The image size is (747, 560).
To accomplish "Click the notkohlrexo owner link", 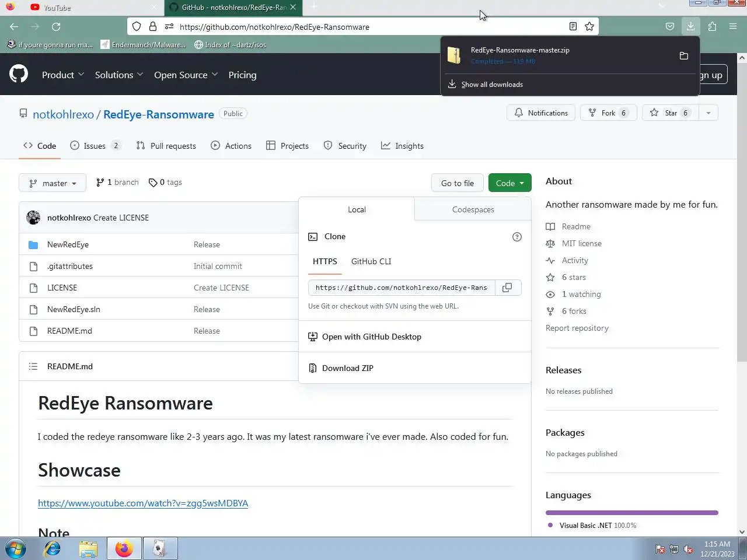I will click(63, 114).
